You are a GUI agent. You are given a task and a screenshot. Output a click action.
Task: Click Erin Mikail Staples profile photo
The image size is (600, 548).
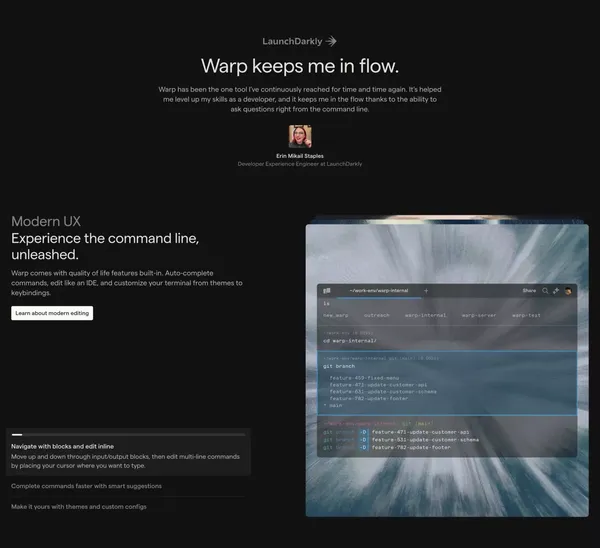[300, 136]
